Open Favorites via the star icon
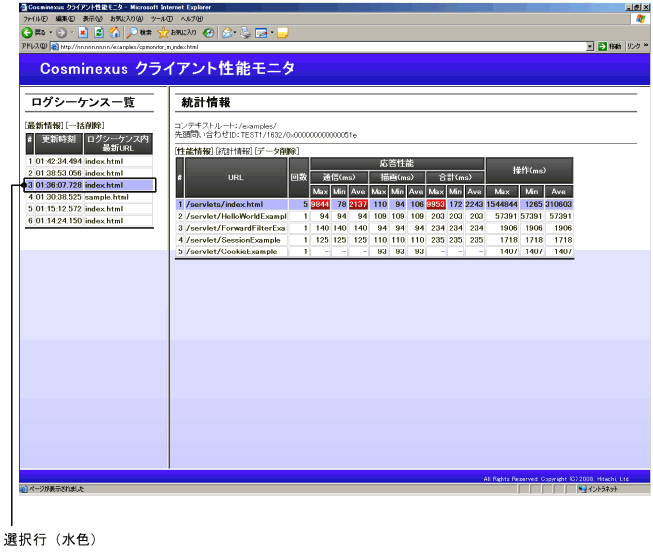 163,32
